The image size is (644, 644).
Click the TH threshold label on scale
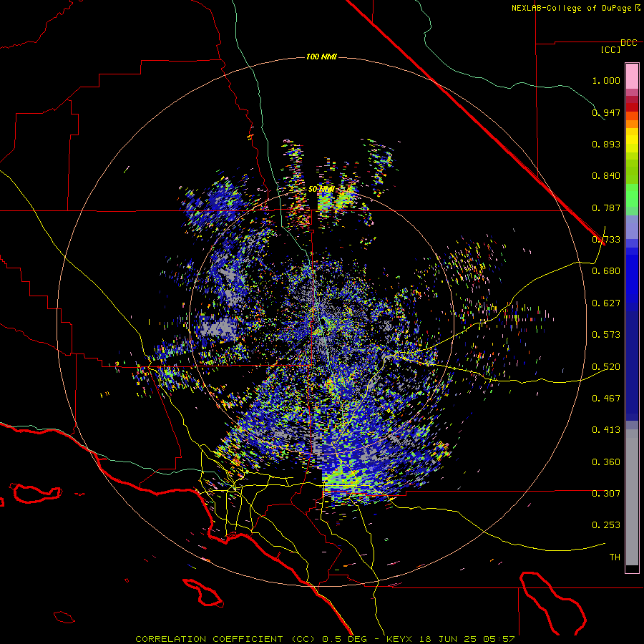(615, 557)
